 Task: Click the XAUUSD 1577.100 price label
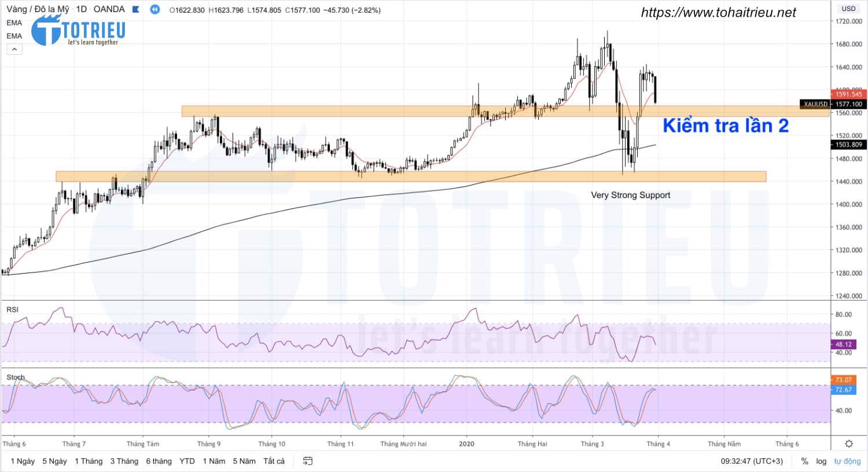(x=833, y=104)
